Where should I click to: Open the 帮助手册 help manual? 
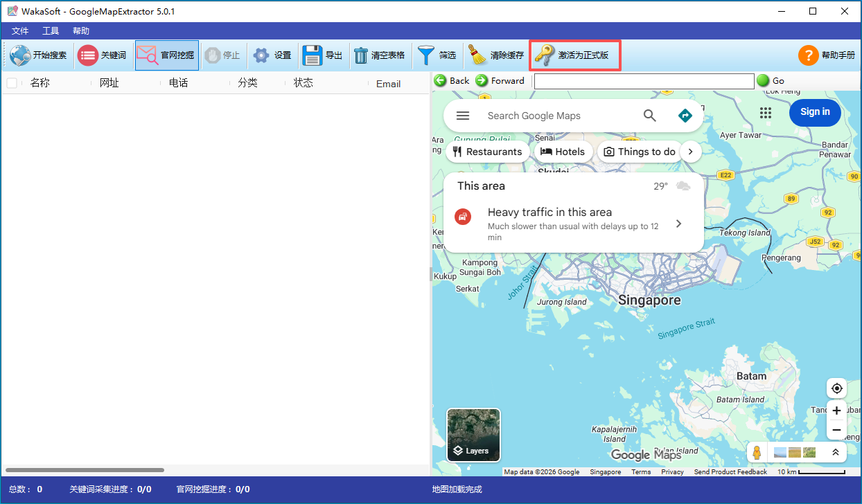pos(827,55)
